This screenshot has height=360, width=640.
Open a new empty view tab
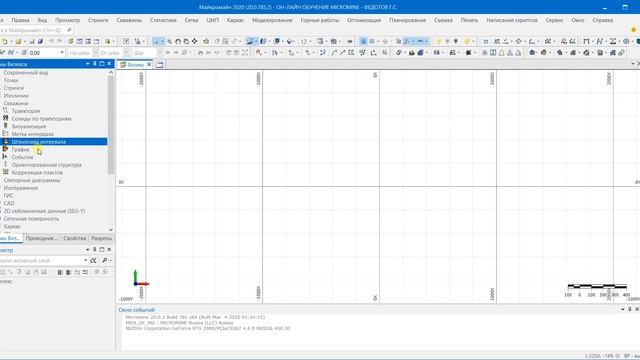[160, 64]
